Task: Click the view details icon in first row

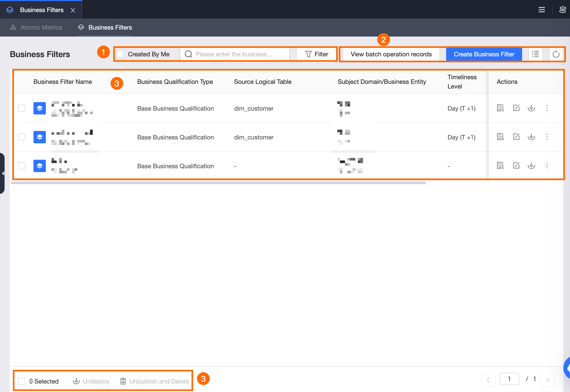Action: [x=500, y=108]
